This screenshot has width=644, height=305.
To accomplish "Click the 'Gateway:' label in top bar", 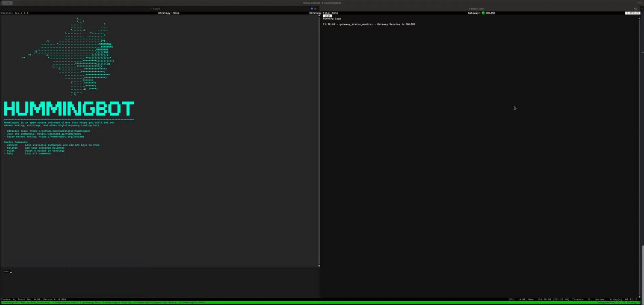I will tap(474, 13).
